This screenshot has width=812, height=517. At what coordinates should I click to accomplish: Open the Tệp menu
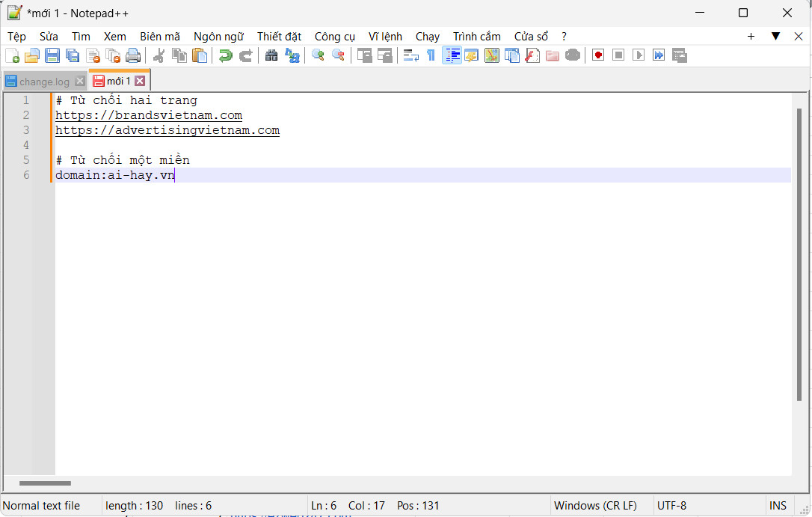pyautogui.click(x=16, y=37)
